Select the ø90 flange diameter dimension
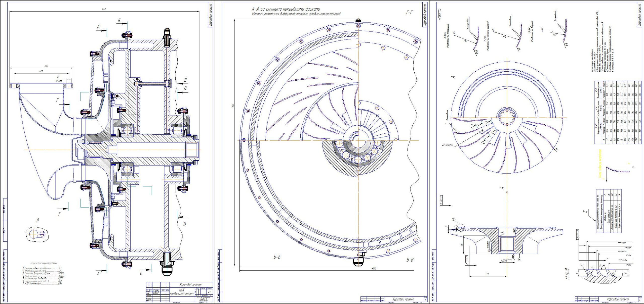Image resolution: width=644 pixels, height=304 pixels. (46, 66)
